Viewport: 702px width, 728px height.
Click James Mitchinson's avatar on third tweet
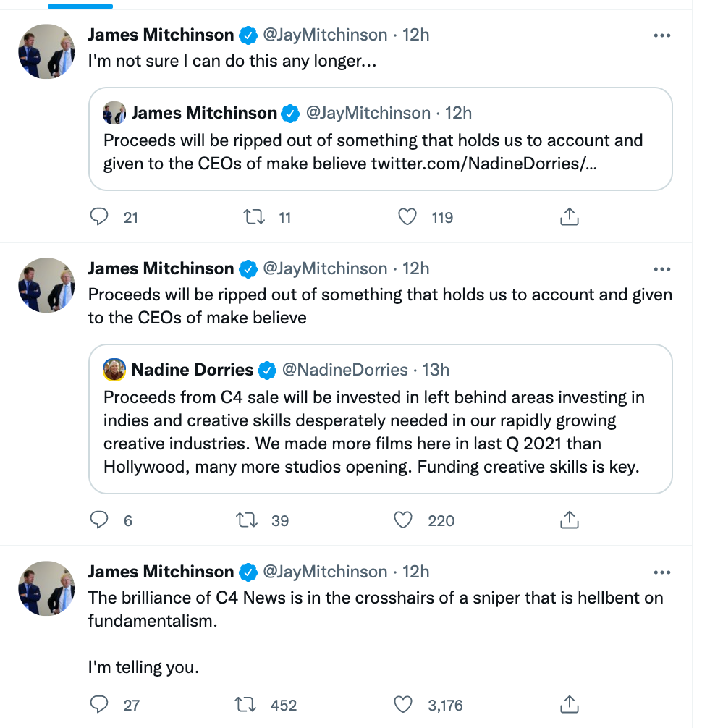point(46,588)
